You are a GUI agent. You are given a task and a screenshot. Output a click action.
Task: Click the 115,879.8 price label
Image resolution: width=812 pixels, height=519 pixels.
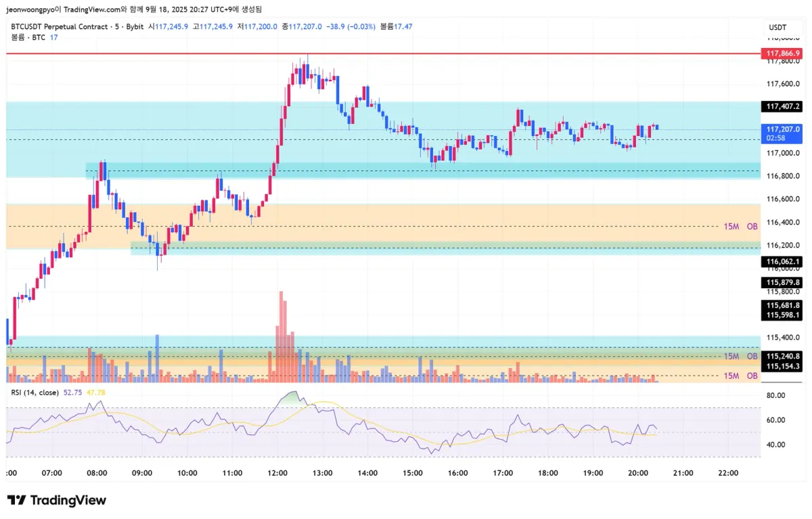(x=782, y=282)
